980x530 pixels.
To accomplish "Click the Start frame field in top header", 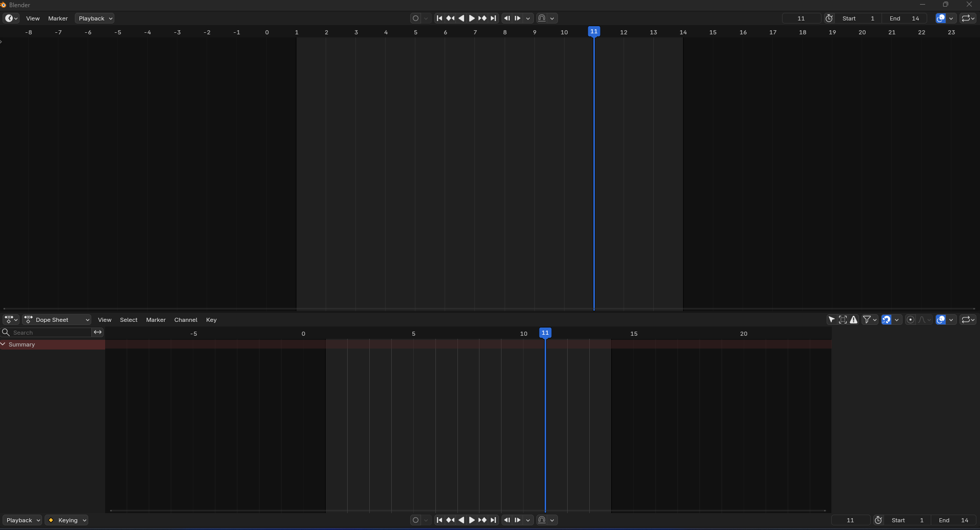I will pos(858,18).
